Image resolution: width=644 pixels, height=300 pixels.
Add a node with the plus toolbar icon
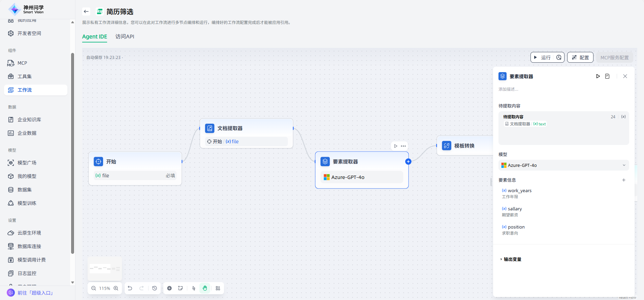click(169, 288)
